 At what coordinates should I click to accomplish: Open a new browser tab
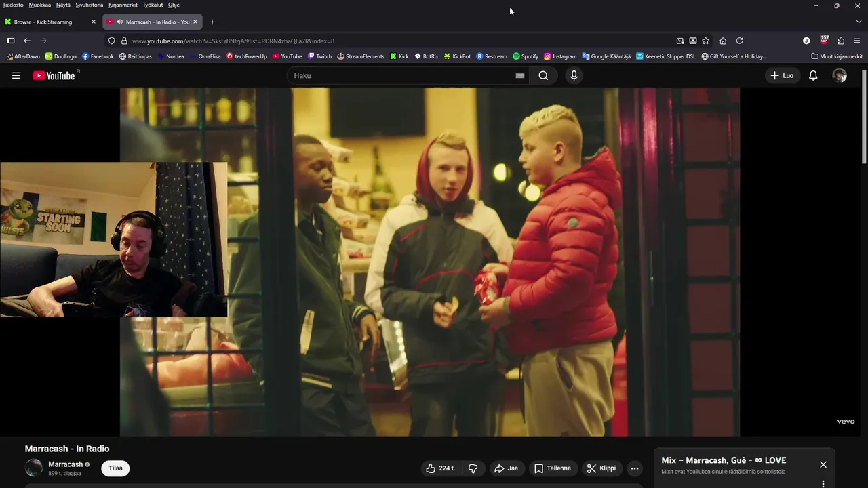point(212,22)
